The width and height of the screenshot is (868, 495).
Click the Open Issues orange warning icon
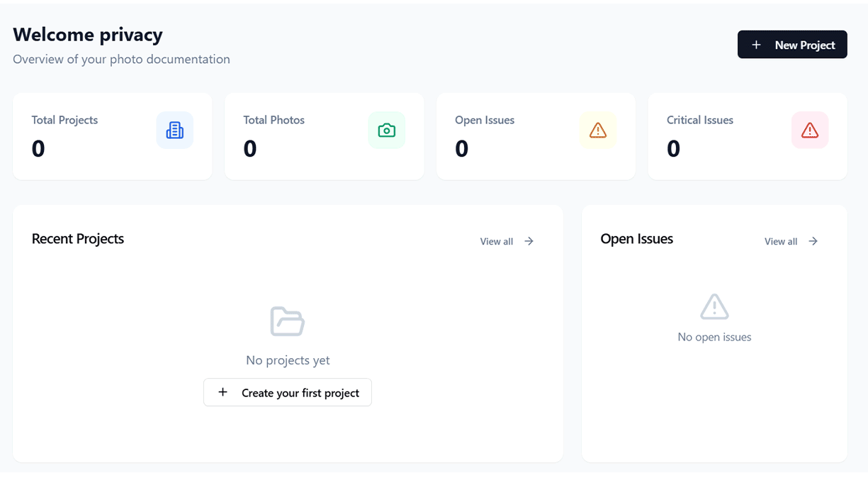pyautogui.click(x=598, y=130)
